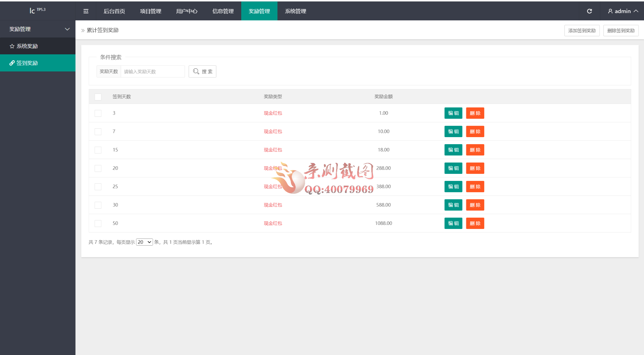644x355 pixels.
Task: Click the sidebar collapse hamburger icon
Action: (x=86, y=11)
